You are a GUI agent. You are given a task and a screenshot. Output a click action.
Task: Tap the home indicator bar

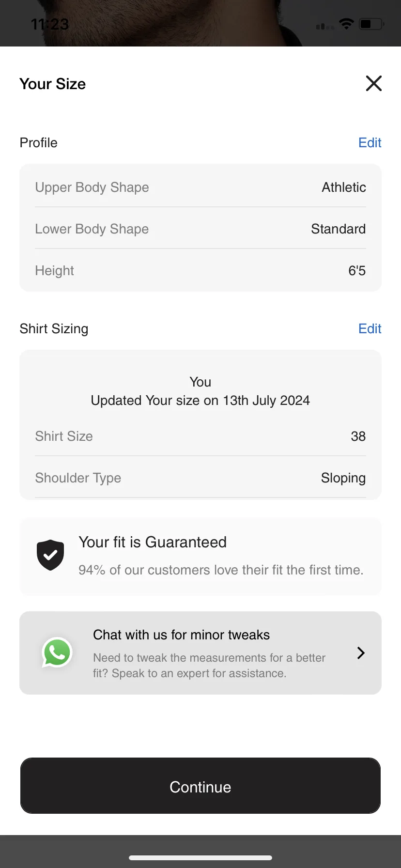[x=200, y=858]
